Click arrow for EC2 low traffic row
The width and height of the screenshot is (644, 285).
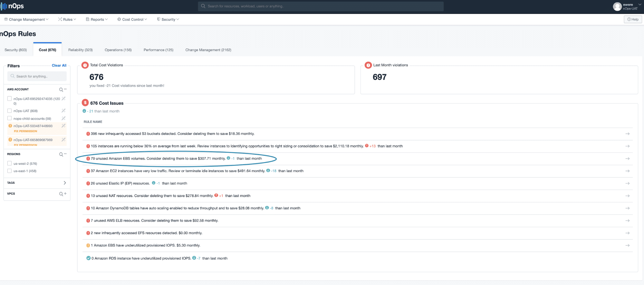tap(628, 171)
